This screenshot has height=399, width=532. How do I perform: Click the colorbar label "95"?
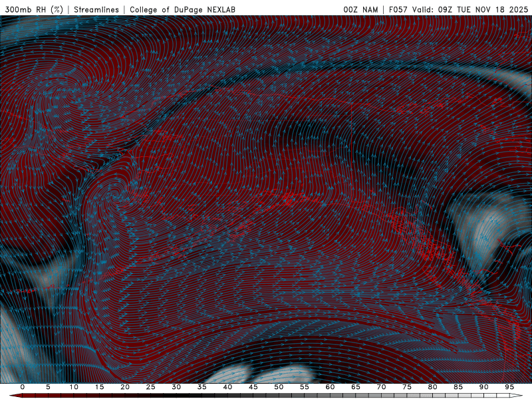pyautogui.click(x=509, y=387)
